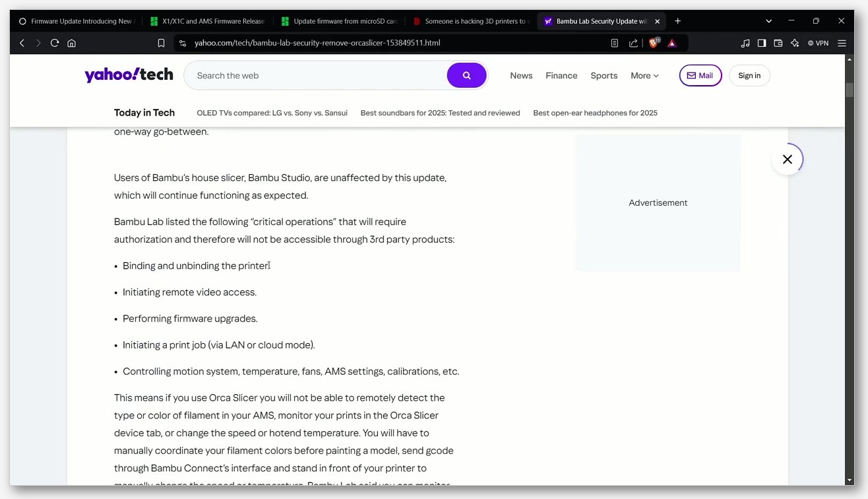The image size is (868, 499).
Task: Open OLED TVs compared article
Action: coord(272,113)
